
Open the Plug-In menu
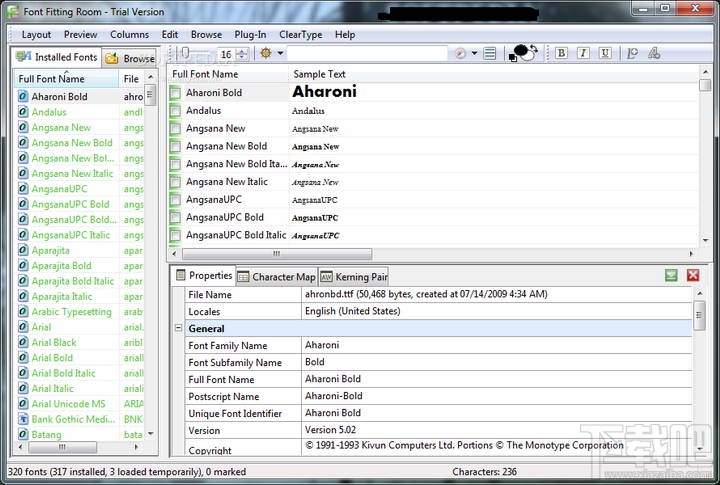250,34
